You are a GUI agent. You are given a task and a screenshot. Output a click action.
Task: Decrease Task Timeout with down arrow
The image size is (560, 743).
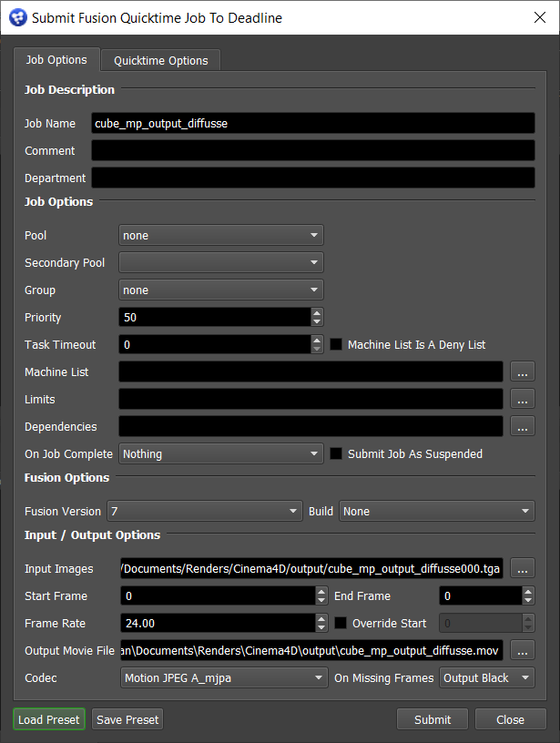[317, 350]
